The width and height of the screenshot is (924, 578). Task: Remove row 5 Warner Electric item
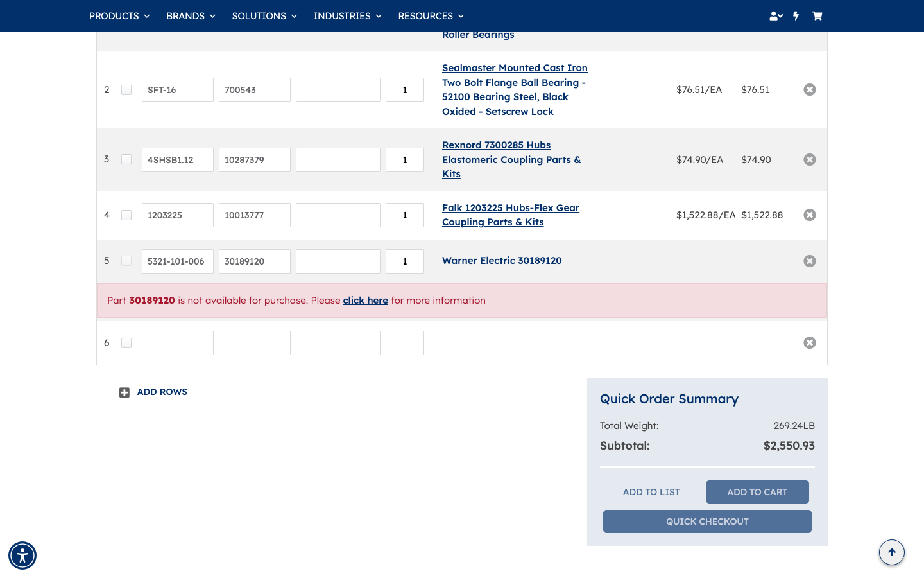click(810, 261)
